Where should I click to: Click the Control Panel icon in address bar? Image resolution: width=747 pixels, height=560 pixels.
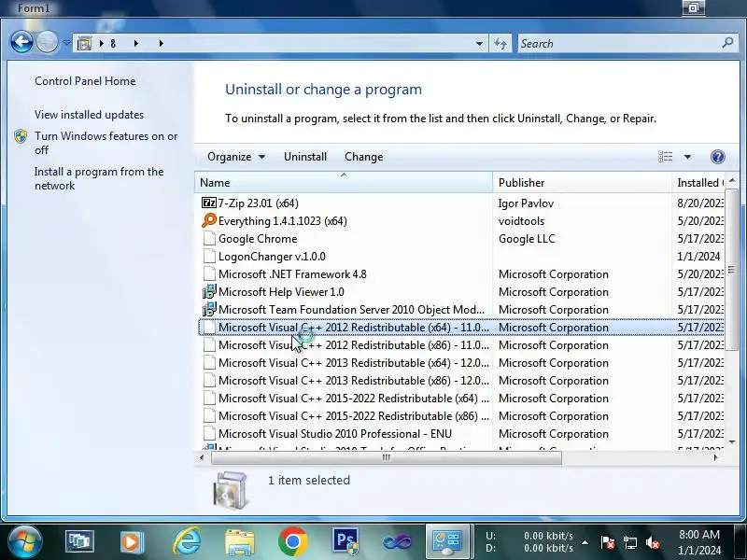[x=84, y=43]
